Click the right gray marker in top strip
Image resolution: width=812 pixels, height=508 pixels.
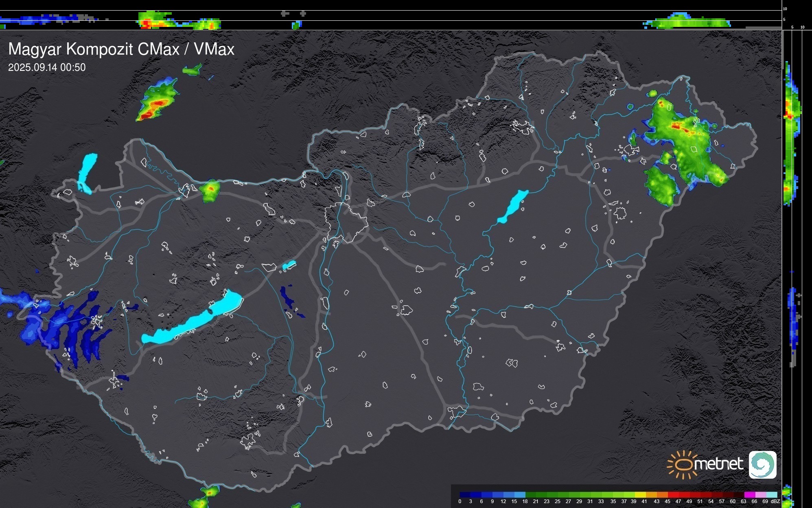(x=303, y=13)
